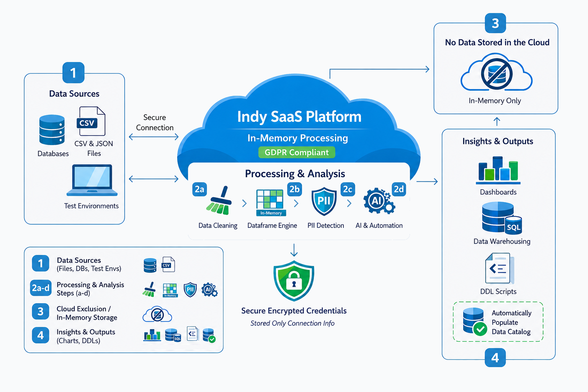The width and height of the screenshot is (588, 392).
Task: Select the In-Memory Only caption
Action: (x=495, y=101)
